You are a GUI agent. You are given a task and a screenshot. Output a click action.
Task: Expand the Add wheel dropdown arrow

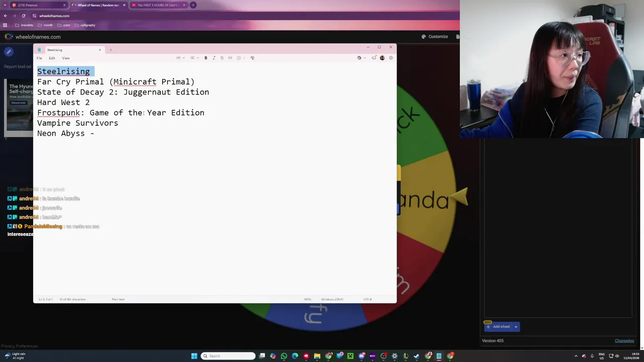click(x=516, y=327)
